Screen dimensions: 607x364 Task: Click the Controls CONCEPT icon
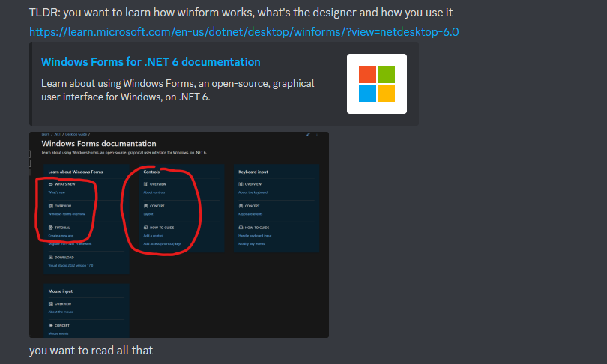coord(146,206)
